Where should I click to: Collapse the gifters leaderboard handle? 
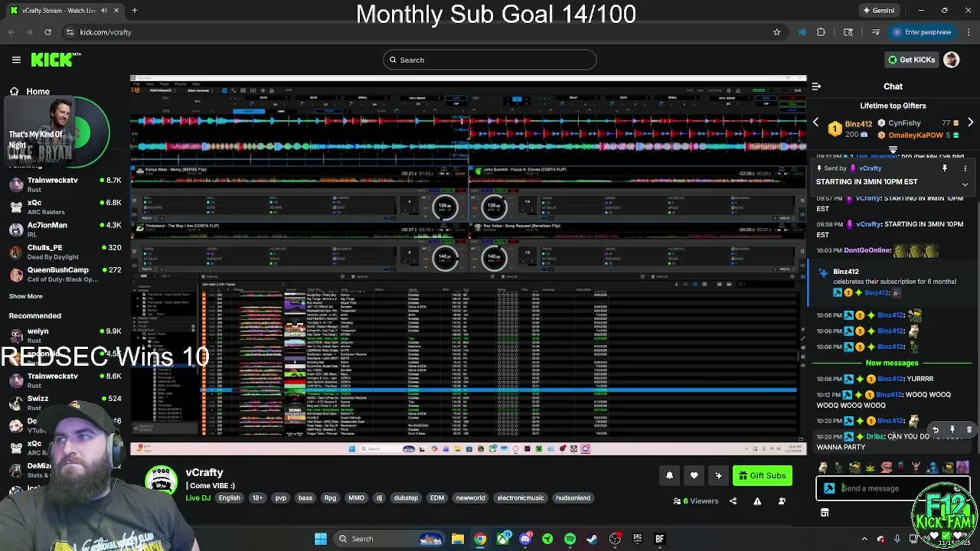coord(893,150)
